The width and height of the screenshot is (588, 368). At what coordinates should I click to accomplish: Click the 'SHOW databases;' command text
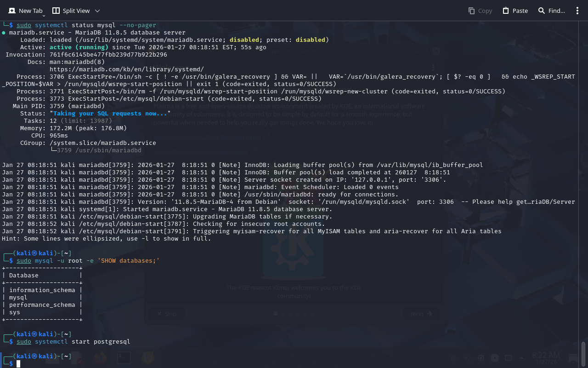click(128, 261)
